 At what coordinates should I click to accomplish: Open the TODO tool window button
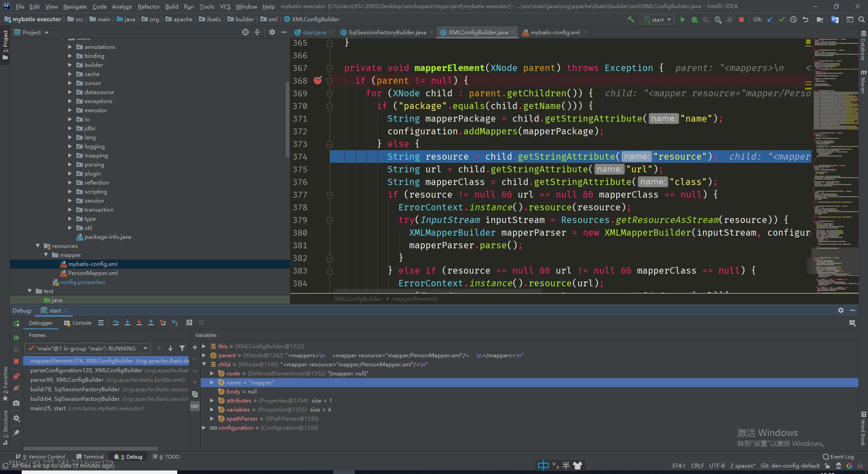pos(166,457)
